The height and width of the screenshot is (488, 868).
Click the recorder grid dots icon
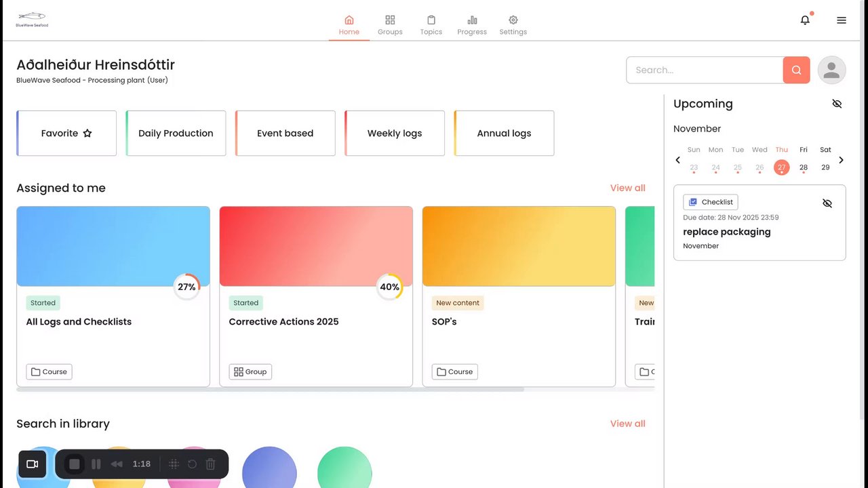point(174,464)
